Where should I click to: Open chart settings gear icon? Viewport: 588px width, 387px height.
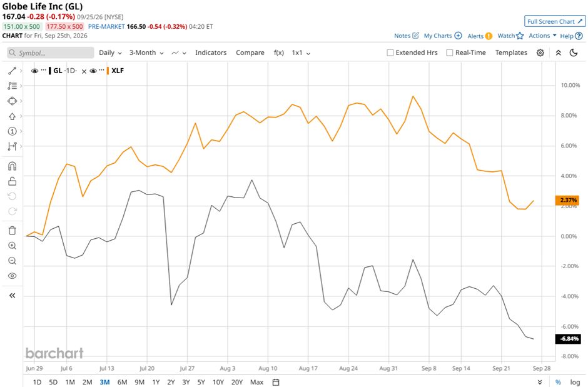click(x=540, y=53)
